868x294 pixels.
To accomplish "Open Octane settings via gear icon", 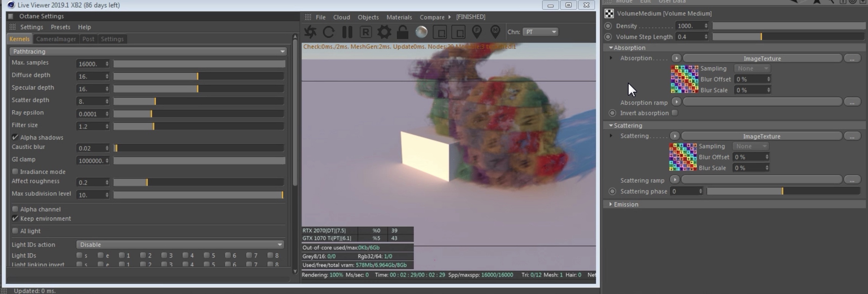I will click(384, 32).
